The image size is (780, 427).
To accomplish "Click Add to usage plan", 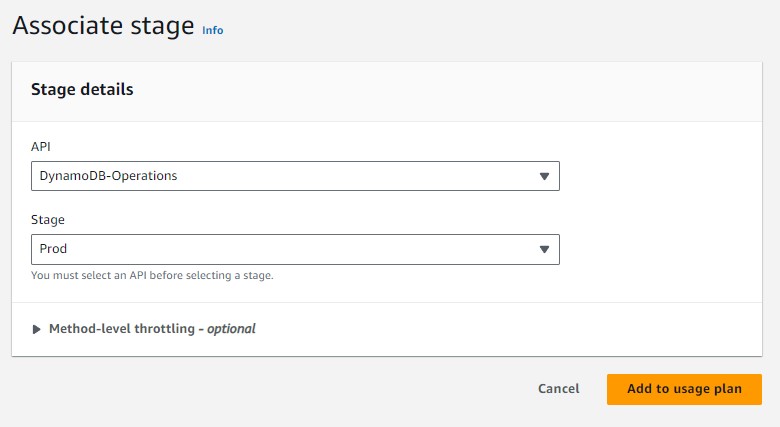I will (684, 389).
